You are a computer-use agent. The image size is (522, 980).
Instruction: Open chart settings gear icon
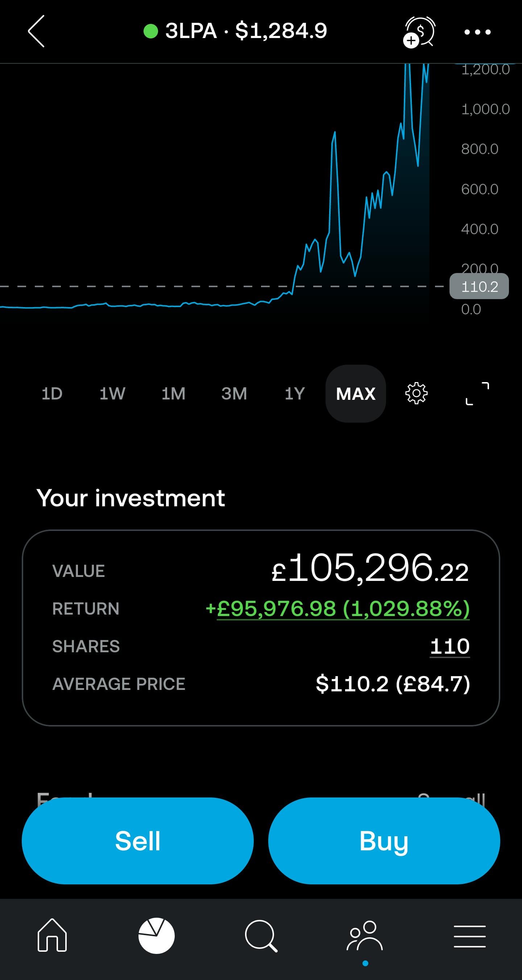coord(416,393)
